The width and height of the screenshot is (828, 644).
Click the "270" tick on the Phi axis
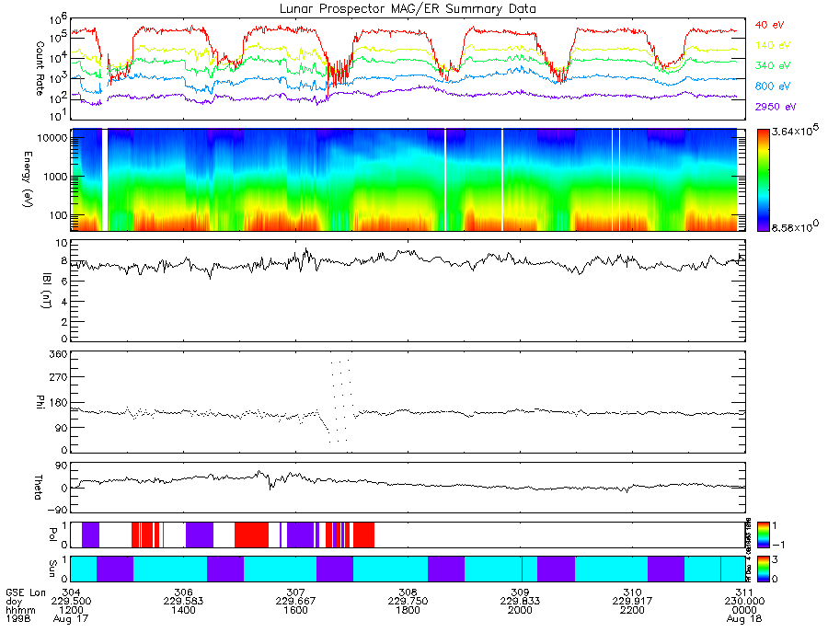tap(59, 378)
